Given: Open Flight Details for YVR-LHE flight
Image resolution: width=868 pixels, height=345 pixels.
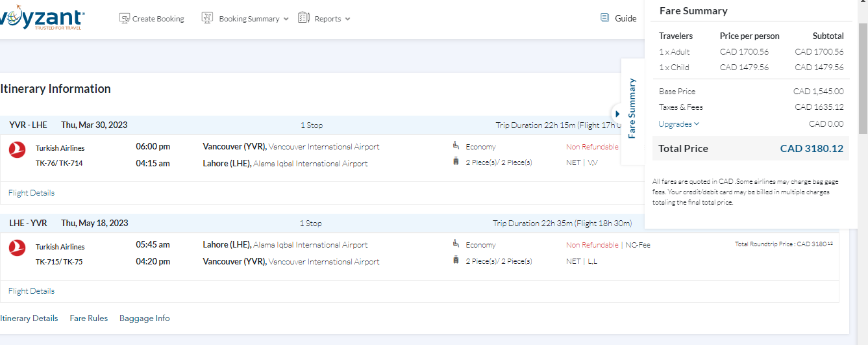Looking at the screenshot, I should pos(31,193).
